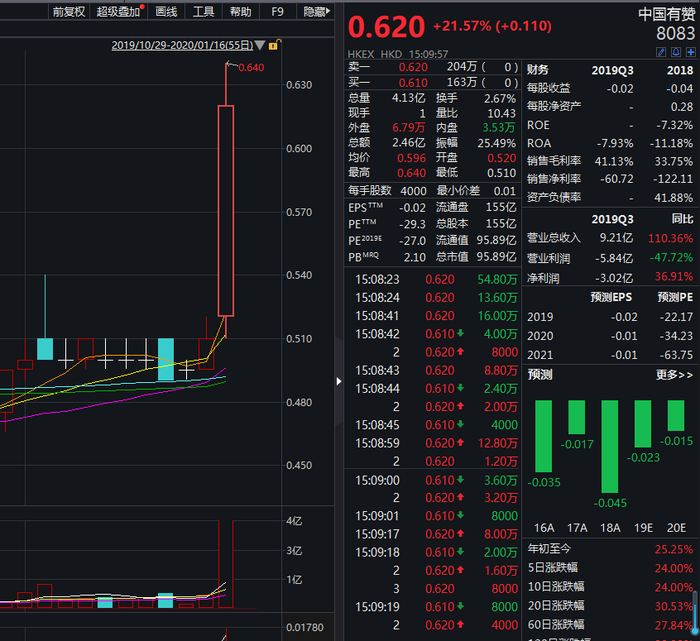The image size is (700, 641).
Task: Click the 15:08:59 trade tick row
Action: pyautogui.click(x=432, y=443)
